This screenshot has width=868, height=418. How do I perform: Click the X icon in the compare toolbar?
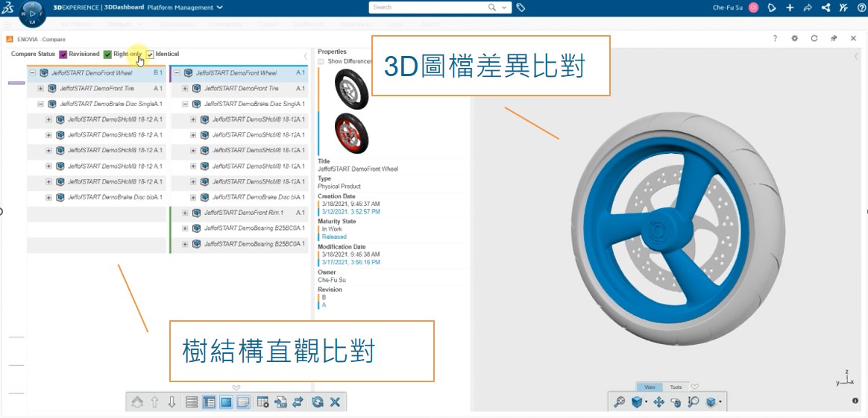click(335, 402)
